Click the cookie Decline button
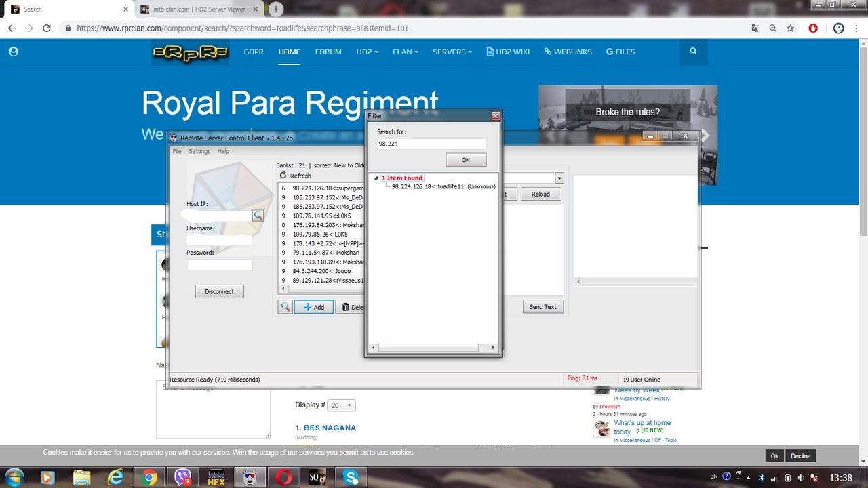This screenshot has width=868, height=488. (800, 456)
